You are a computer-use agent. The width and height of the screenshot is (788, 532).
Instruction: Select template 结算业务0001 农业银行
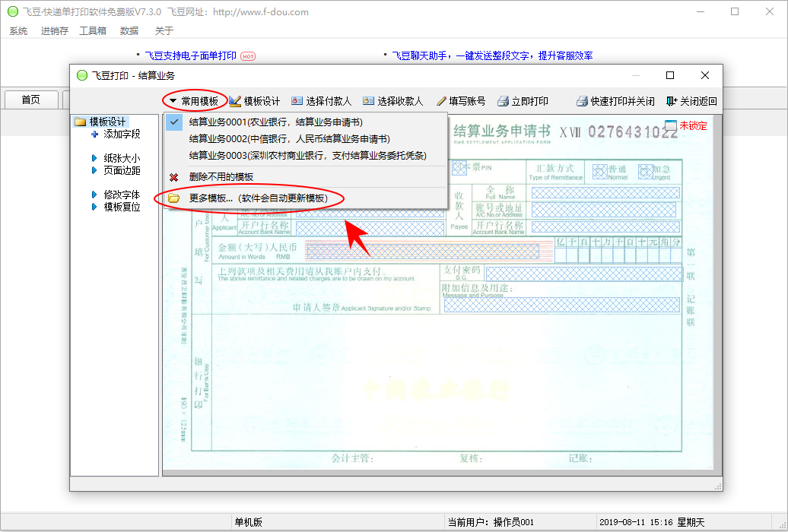coord(306,122)
